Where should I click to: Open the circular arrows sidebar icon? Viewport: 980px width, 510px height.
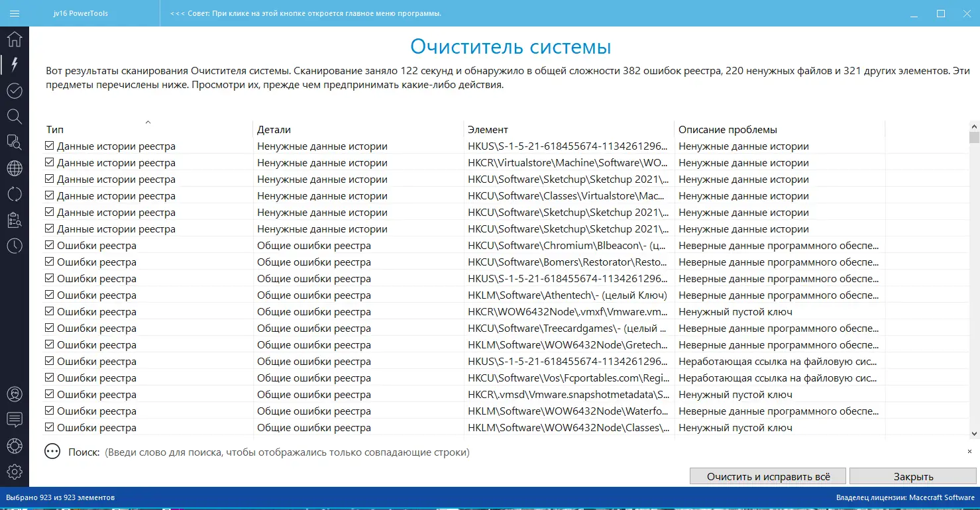tap(15, 194)
